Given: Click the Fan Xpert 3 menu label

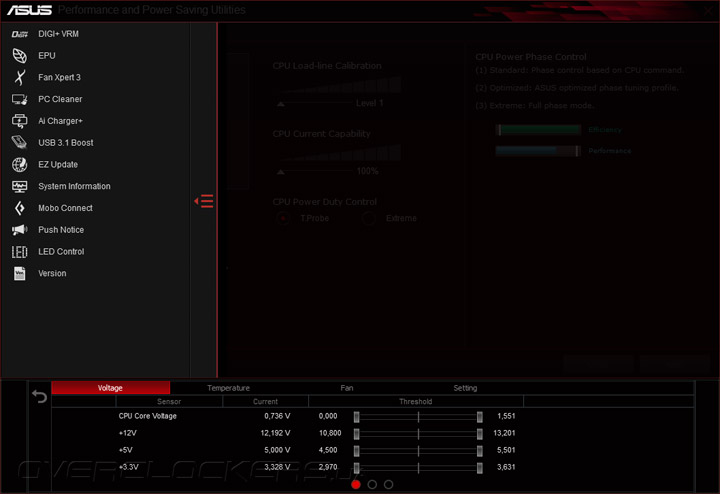Looking at the screenshot, I should pos(59,77).
